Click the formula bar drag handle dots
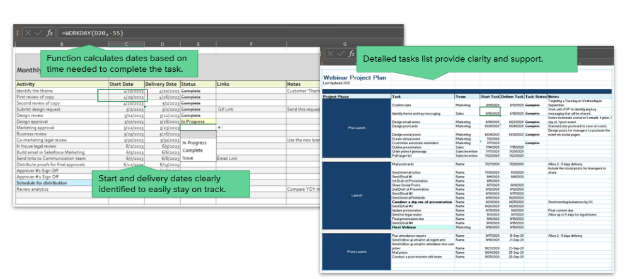644x279 pixels. click(x=19, y=33)
